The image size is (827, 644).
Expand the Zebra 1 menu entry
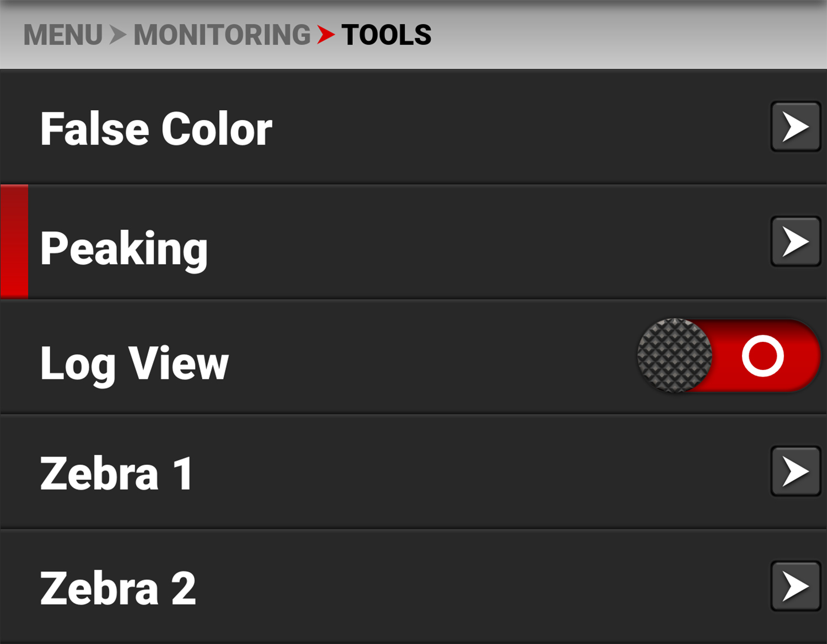coord(116,473)
